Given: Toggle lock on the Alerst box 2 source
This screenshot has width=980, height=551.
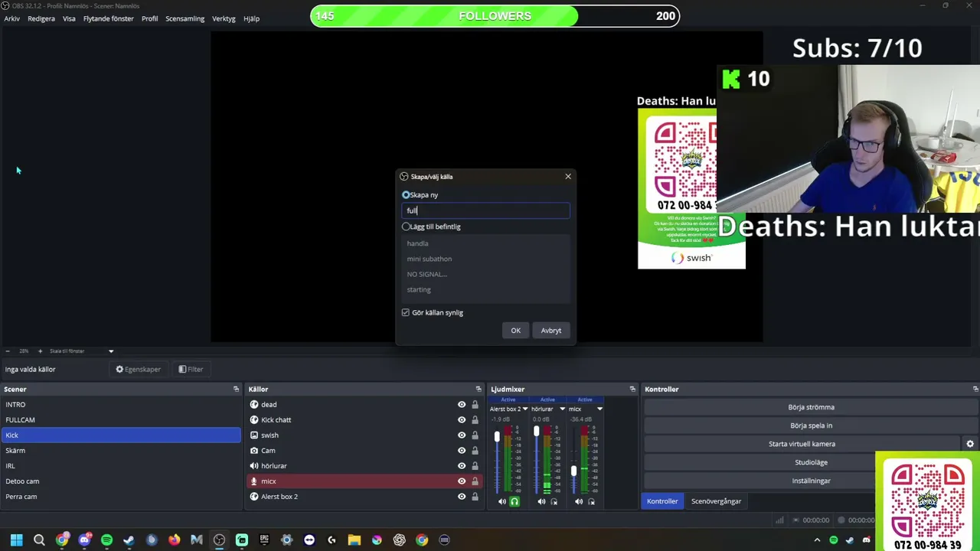Looking at the screenshot, I should (x=475, y=497).
